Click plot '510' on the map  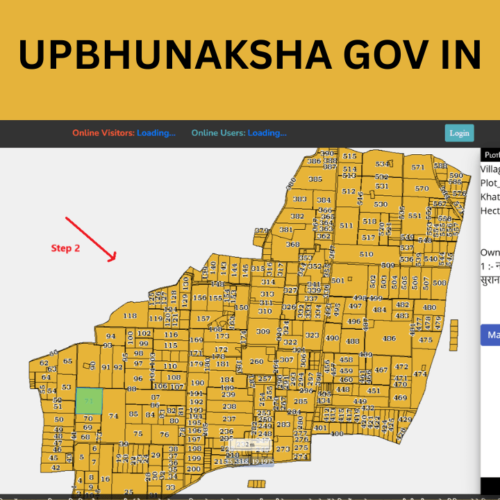[x=366, y=254]
